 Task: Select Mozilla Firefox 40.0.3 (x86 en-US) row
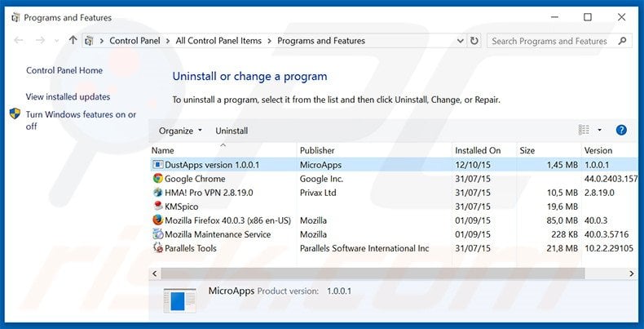tap(394, 220)
